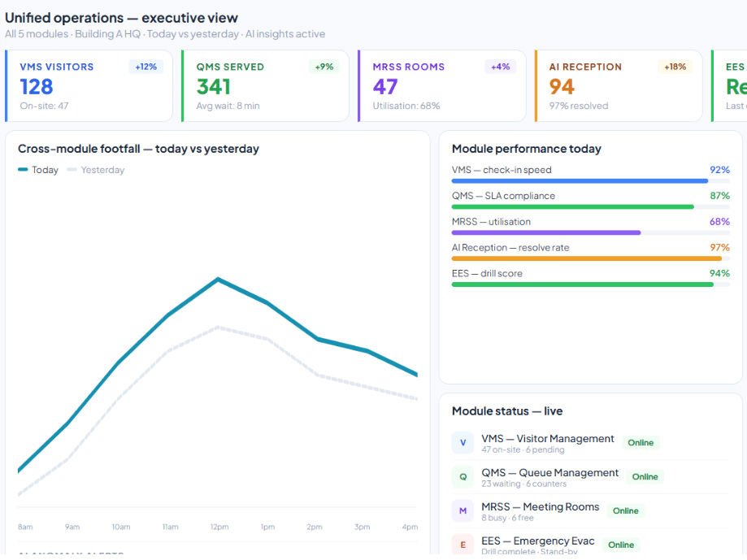Click the '12pm' label on chart axis
Screen dimensions: 747x560
click(x=219, y=527)
